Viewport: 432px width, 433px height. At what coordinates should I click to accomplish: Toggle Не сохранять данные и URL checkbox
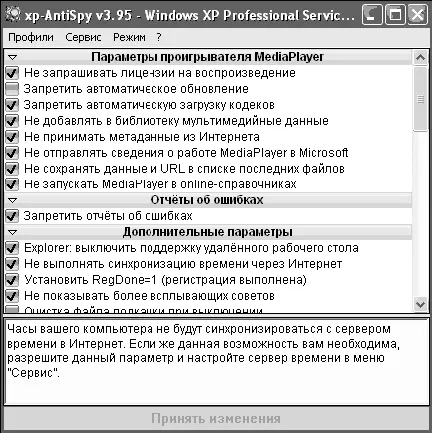tap(12, 169)
